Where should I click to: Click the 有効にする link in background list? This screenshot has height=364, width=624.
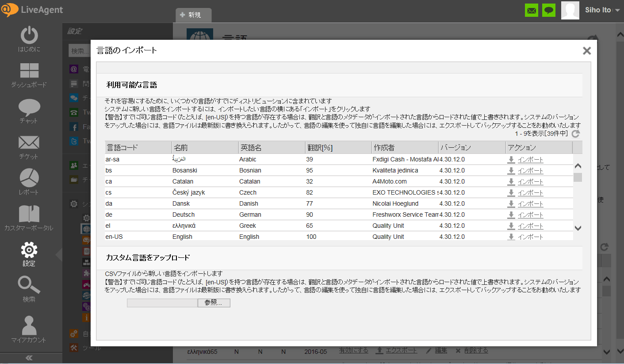(354, 350)
